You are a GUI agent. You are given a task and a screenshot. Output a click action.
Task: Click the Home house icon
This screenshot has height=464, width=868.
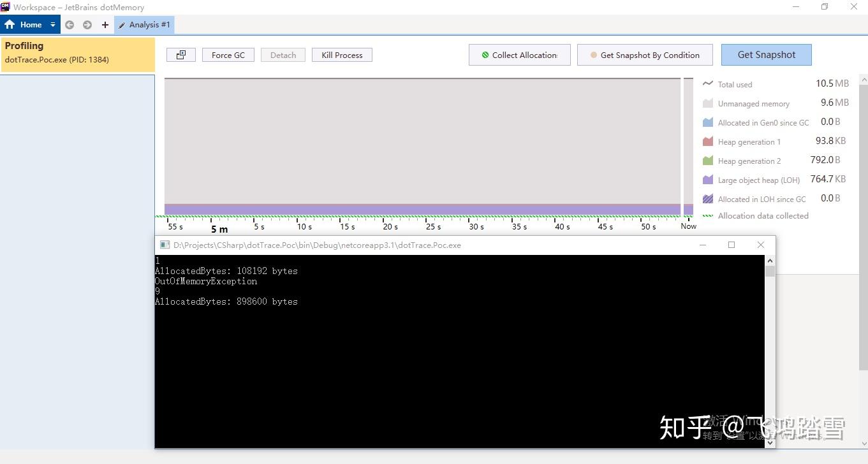pos(9,24)
